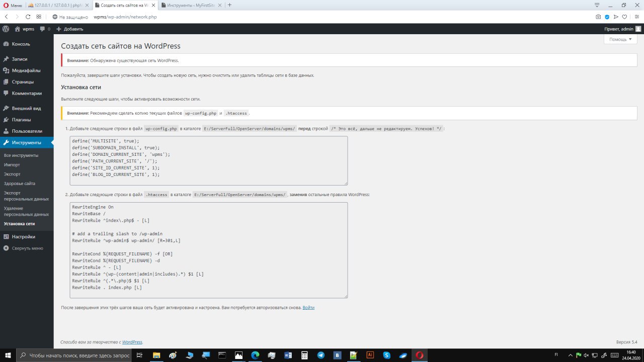Open Инструменты in the sidebar
This screenshot has height=362, width=644.
(x=27, y=142)
